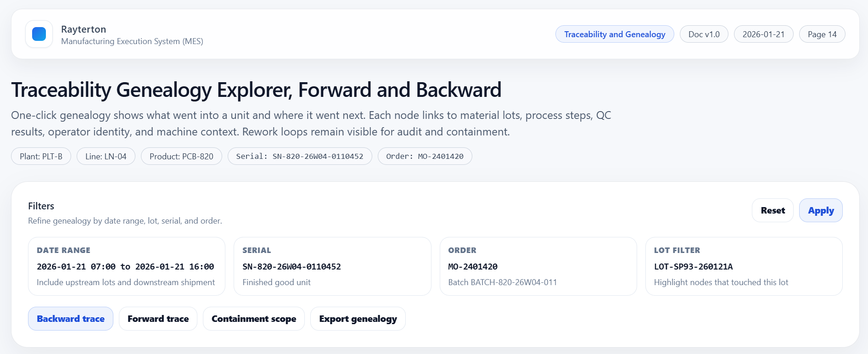Export genealogy data
Image resolution: width=868 pixels, height=354 pixels.
(358, 319)
